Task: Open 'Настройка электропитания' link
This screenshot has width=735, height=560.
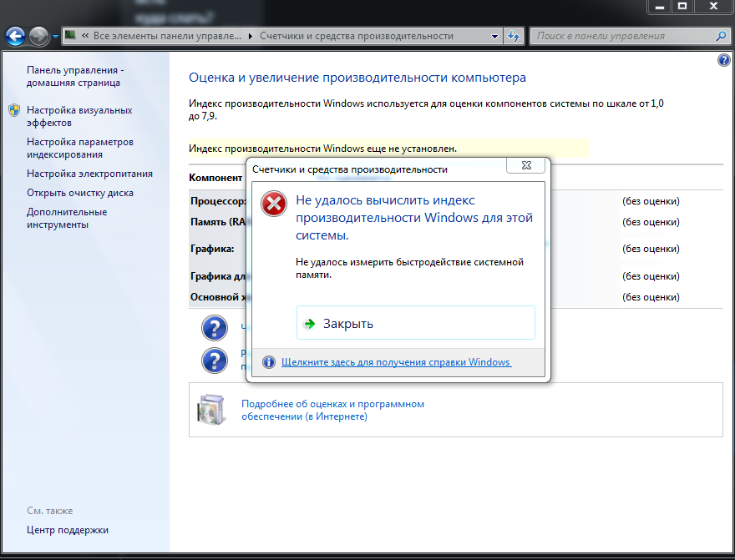Action: point(89,174)
